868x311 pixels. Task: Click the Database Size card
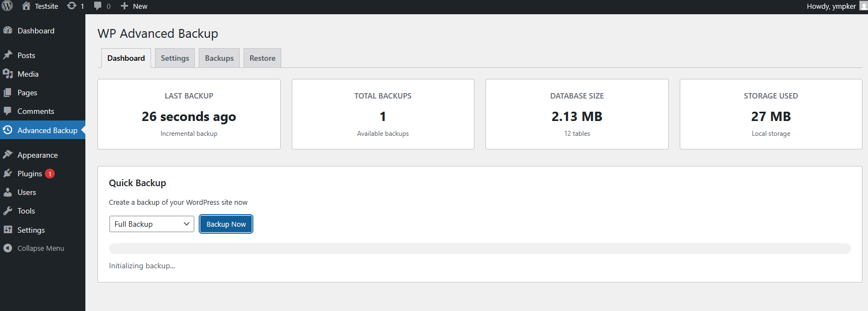click(577, 114)
